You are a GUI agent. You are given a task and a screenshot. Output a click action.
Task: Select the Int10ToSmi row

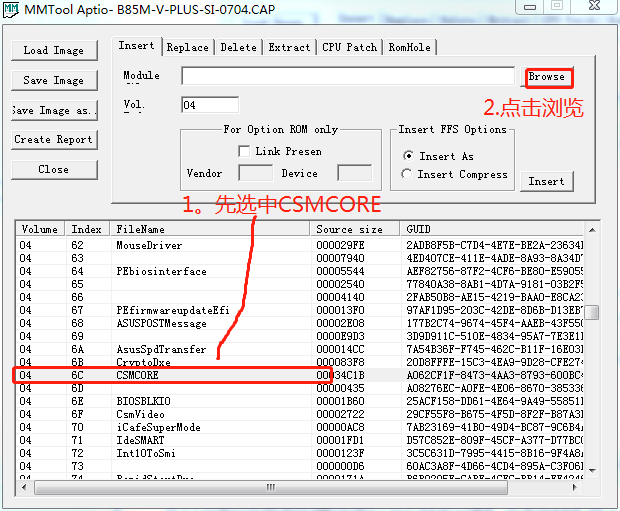point(300,453)
